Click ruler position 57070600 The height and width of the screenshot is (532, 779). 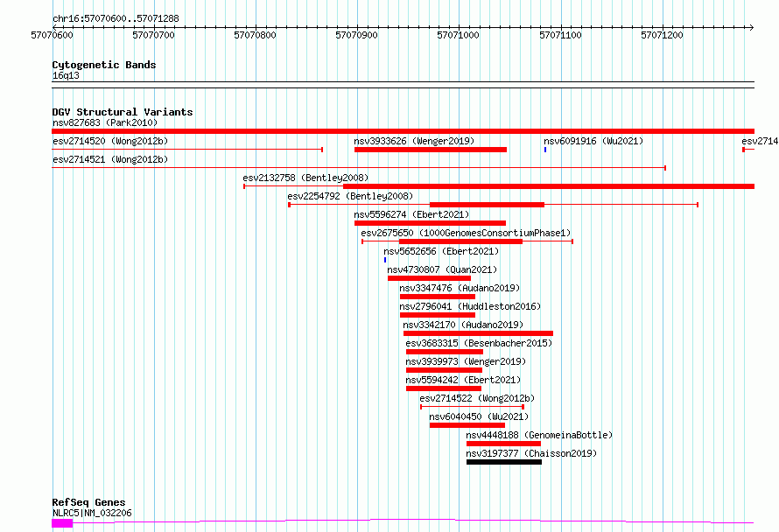(52, 35)
